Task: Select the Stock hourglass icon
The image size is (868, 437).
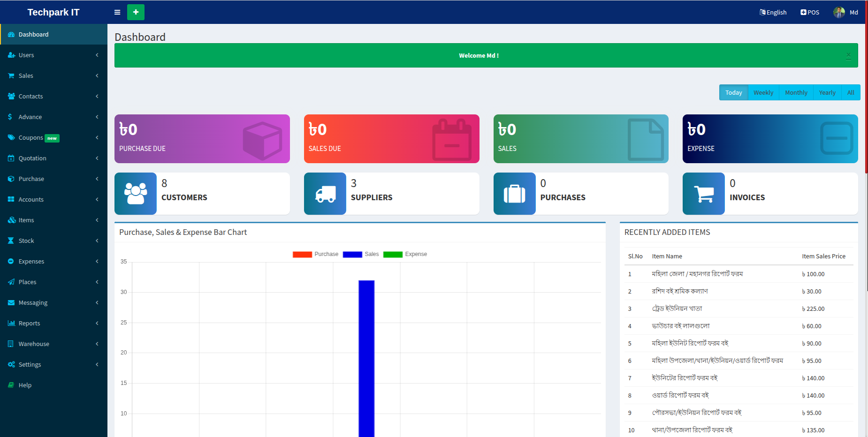Action: [10, 241]
